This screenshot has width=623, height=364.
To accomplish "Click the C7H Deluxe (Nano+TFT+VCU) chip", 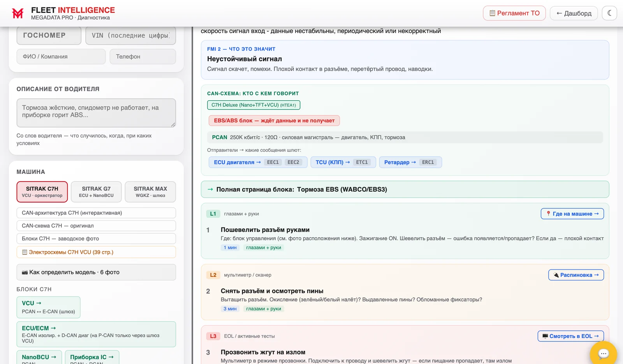I will (x=253, y=105).
